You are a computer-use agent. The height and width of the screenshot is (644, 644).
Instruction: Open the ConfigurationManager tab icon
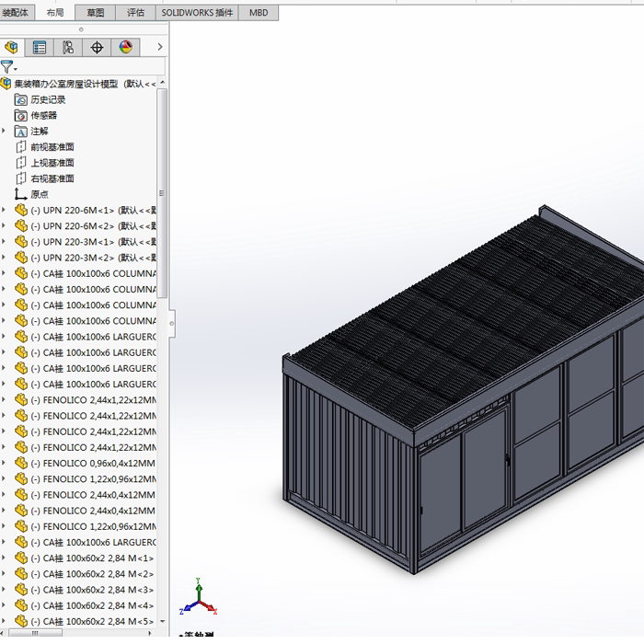[x=68, y=47]
